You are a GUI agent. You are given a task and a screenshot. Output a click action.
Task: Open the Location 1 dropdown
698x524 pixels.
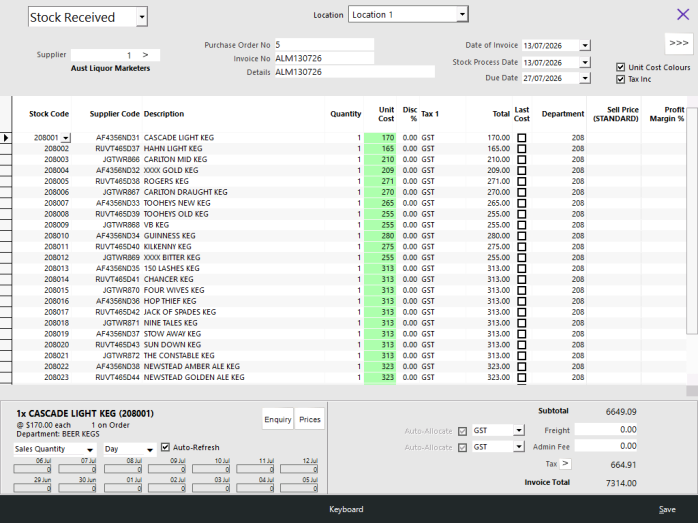click(x=462, y=15)
